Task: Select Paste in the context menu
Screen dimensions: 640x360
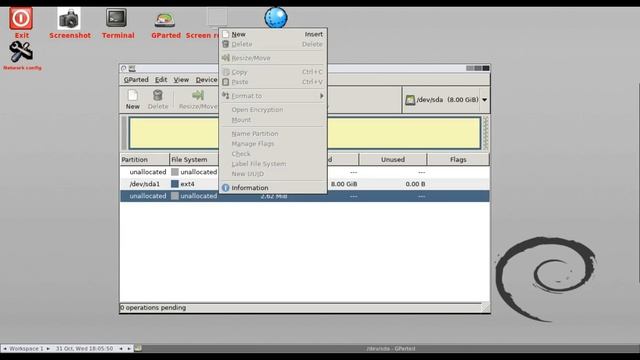Action: click(x=273, y=82)
